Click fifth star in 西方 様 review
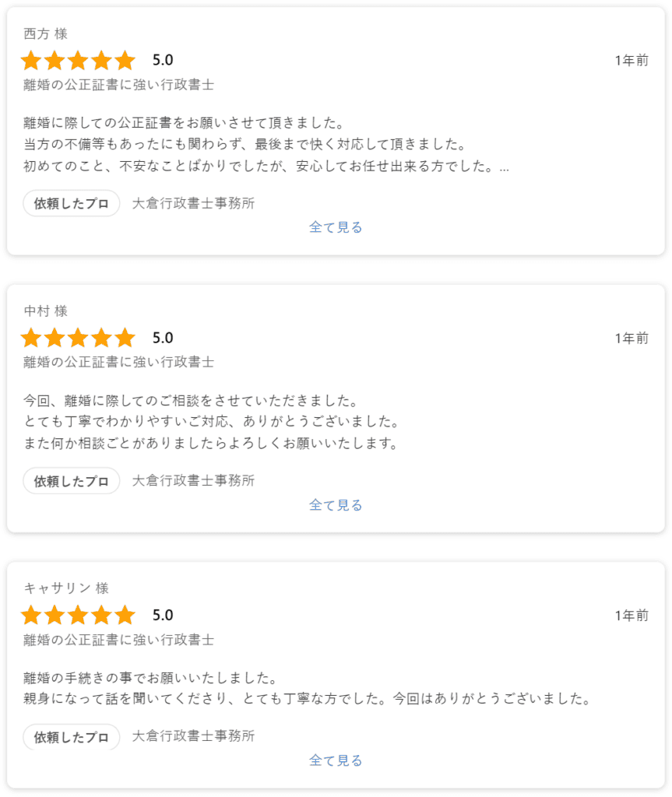This screenshot has height=797, width=672. click(x=125, y=60)
